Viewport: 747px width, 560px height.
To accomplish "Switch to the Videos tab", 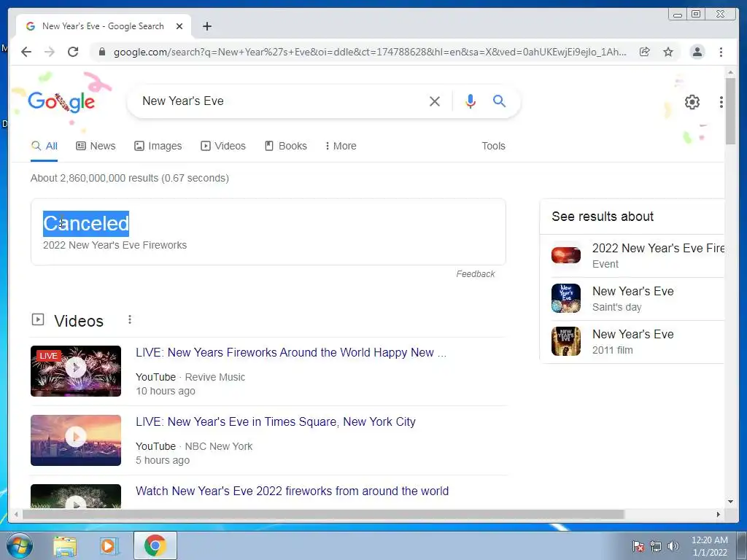I will pyautogui.click(x=223, y=146).
